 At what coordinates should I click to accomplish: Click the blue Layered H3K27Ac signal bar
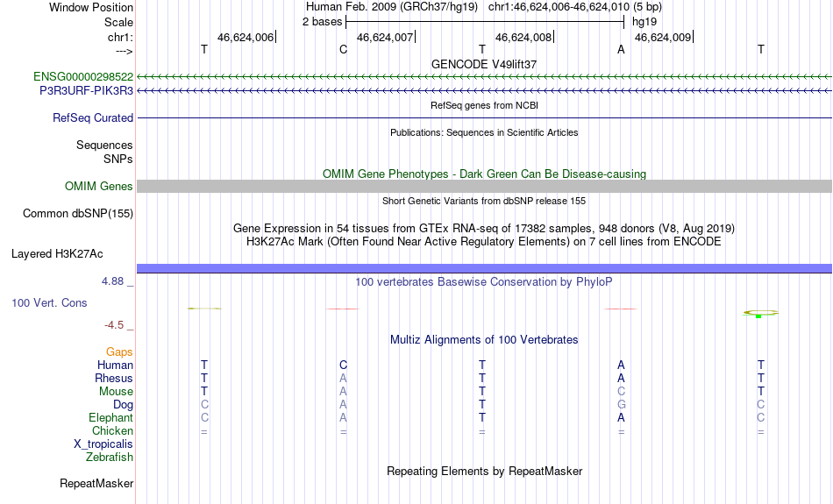pyautogui.click(x=485, y=269)
